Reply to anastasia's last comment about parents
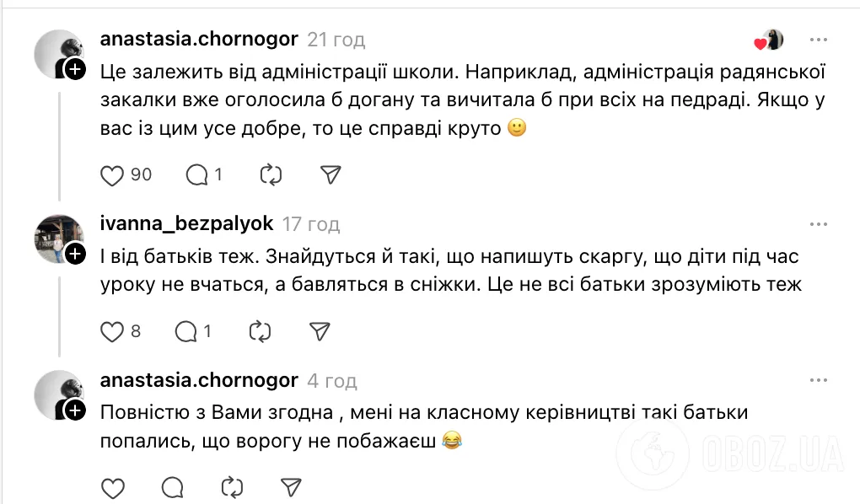 tap(171, 486)
